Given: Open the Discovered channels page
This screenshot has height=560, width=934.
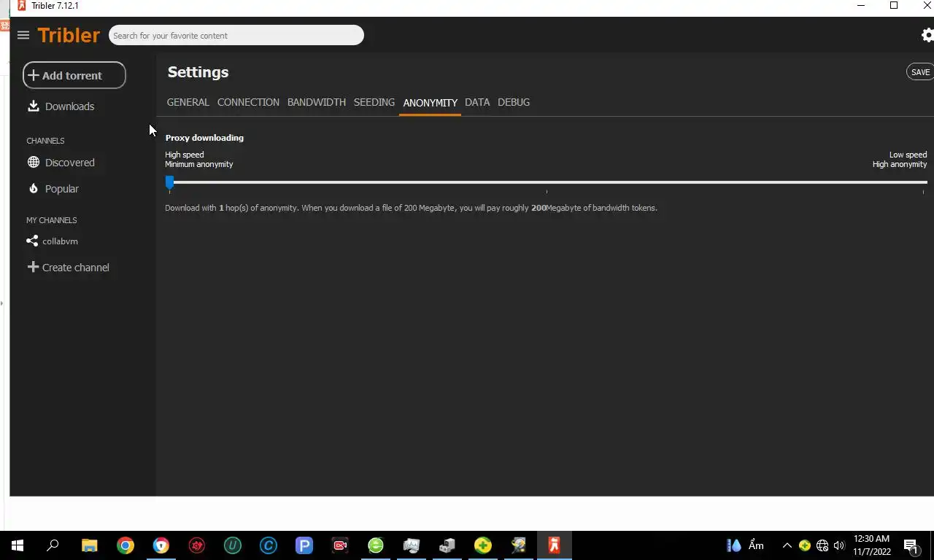Looking at the screenshot, I should (61, 163).
